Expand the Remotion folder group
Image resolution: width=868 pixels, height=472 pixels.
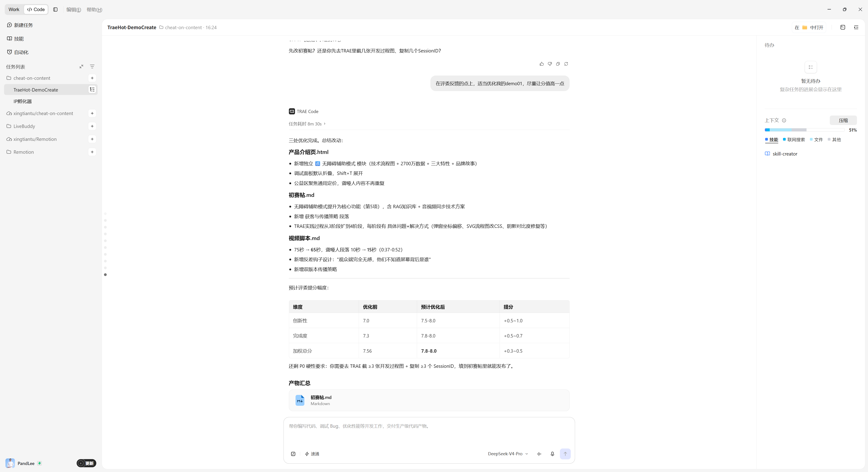pyautogui.click(x=20, y=152)
